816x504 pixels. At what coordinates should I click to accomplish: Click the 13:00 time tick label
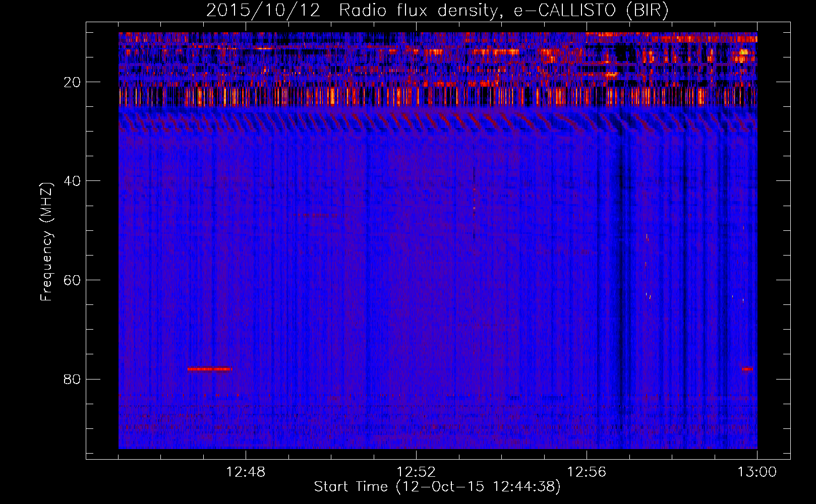coord(757,472)
